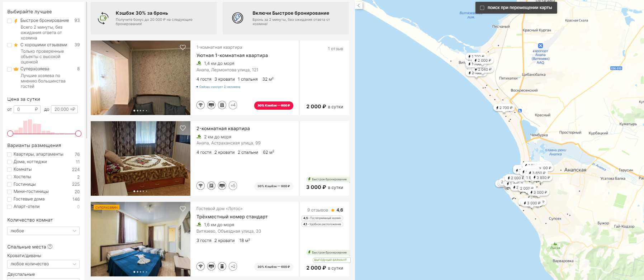
Task: Open Трёхместный номер стандарт listing
Action: click(x=232, y=217)
